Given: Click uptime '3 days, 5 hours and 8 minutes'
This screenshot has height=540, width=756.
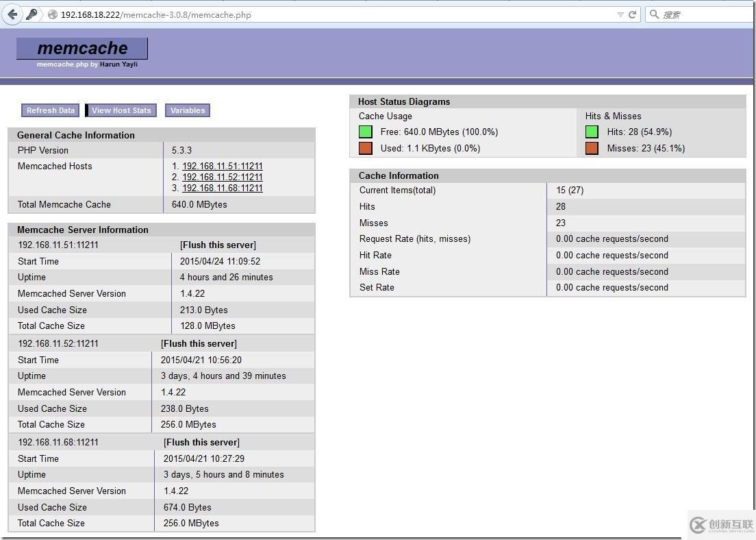Looking at the screenshot, I should tap(224, 475).
